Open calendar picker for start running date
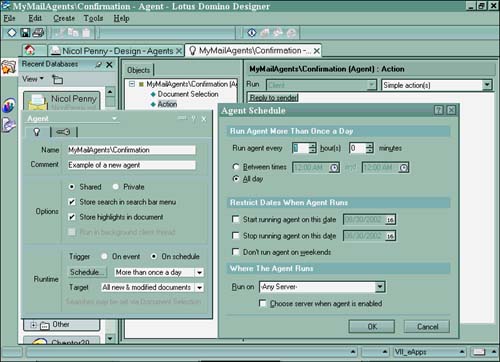 (390, 220)
